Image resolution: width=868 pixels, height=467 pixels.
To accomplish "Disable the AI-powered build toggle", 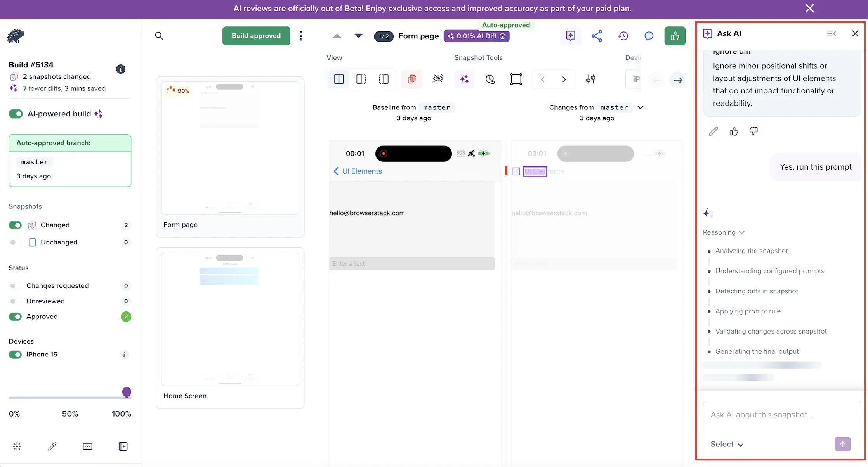I will point(16,114).
